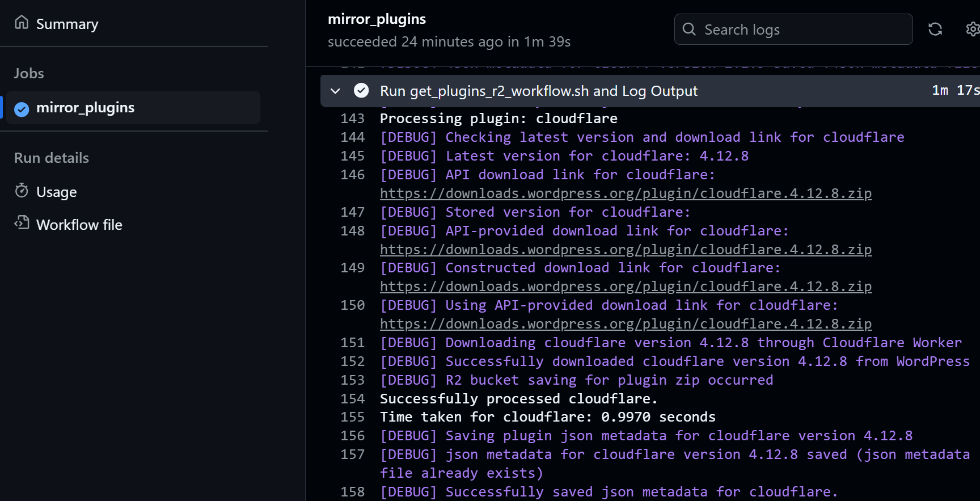
Task: Click 'Successfully downloaded cloudflare version 4.12.8' line
Action: [x=675, y=361]
